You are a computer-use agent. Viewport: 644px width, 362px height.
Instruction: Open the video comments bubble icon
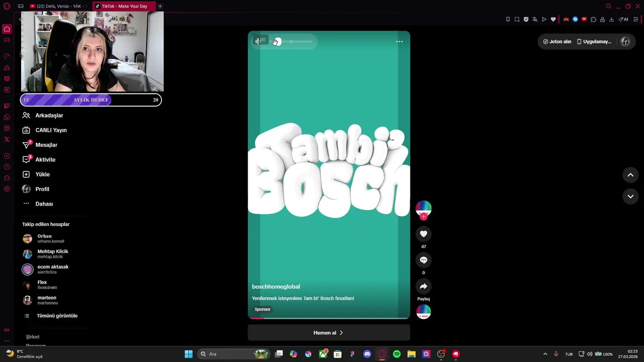[x=424, y=260]
